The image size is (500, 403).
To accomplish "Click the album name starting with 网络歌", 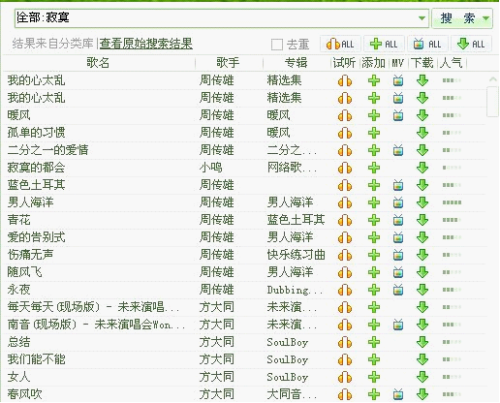I will pos(292,168).
